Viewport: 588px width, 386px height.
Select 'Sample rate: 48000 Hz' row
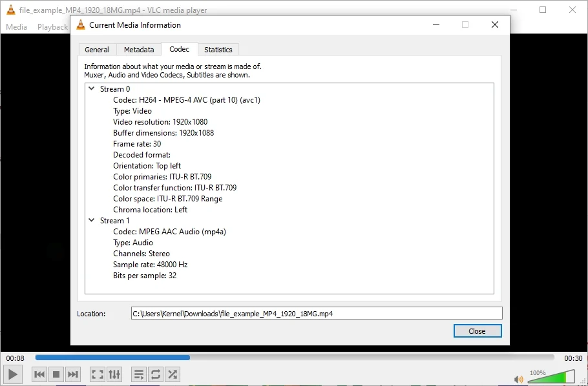click(x=150, y=265)
